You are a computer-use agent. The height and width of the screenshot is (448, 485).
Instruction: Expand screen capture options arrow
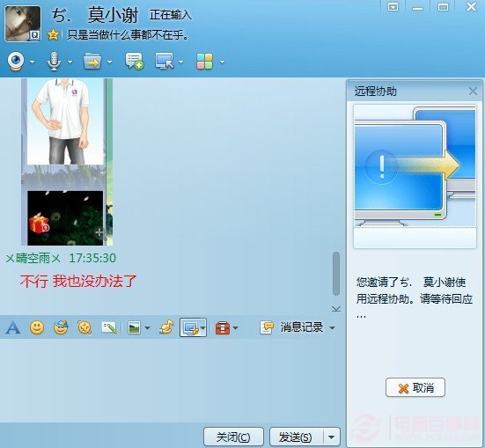(x=203, y=327)
